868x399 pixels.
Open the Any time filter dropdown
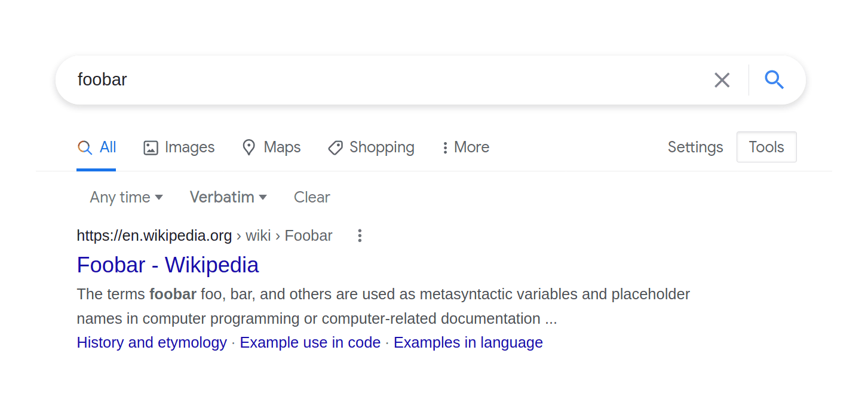coord(125,197)
